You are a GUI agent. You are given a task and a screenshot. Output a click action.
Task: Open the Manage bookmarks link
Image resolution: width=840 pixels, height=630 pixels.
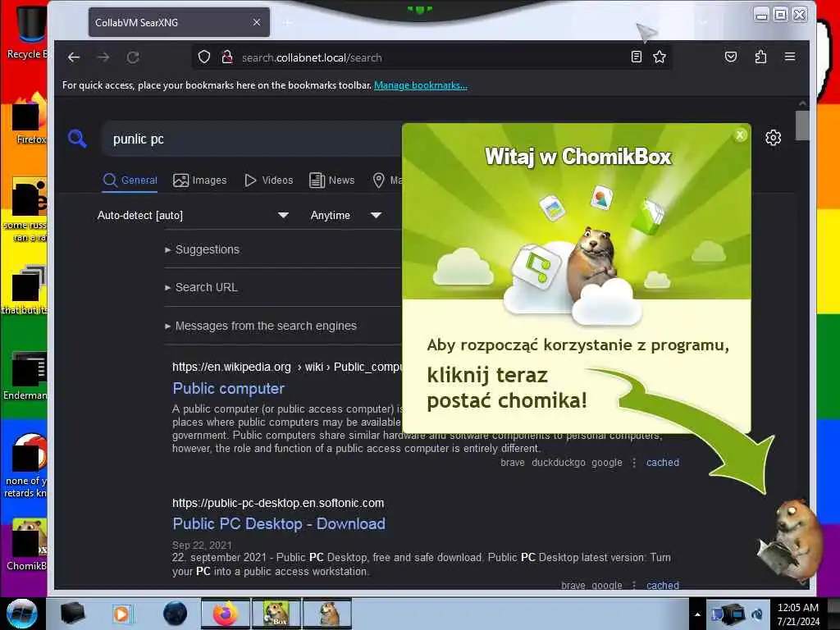(x=421, y=85)
